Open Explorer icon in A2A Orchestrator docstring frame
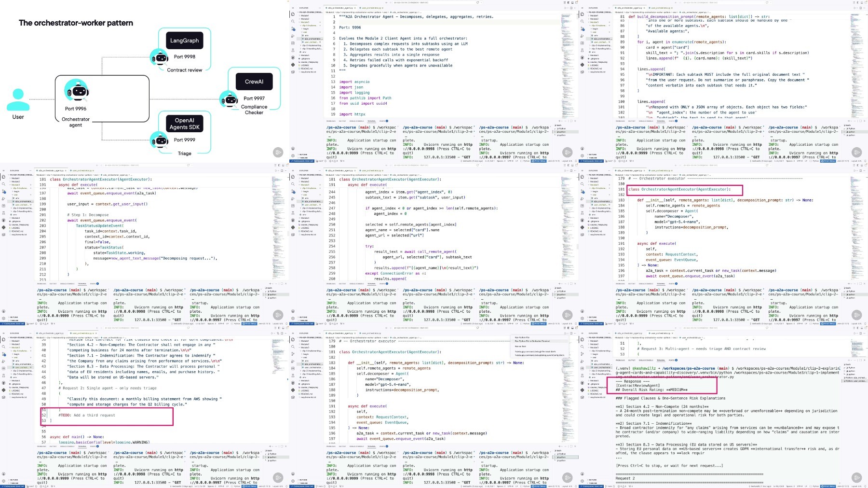 tap(293, 14)
